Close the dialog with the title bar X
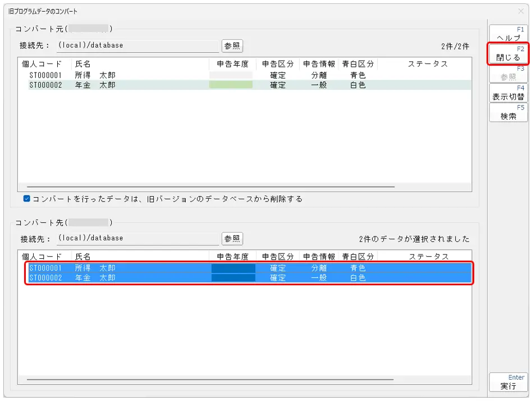 coord(520,11)
